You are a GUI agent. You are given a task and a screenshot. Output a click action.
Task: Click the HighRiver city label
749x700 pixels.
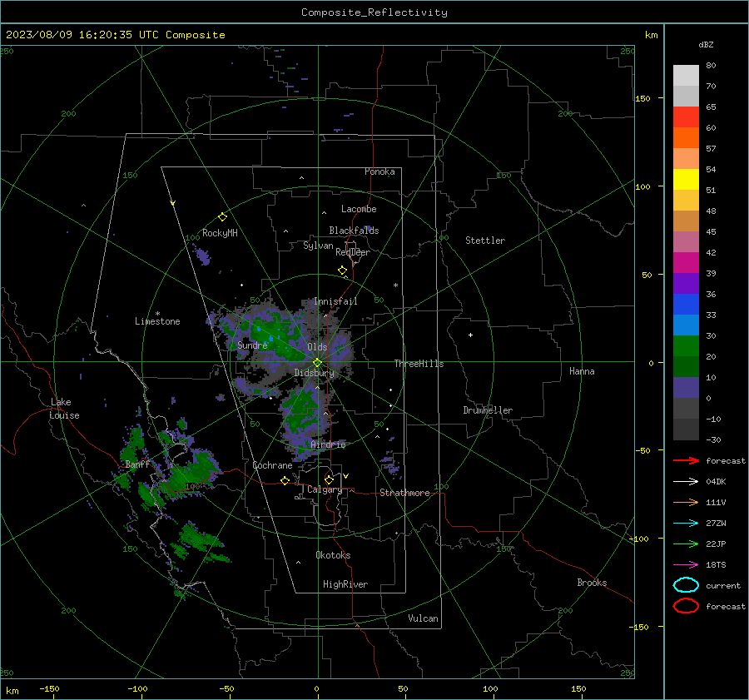(345, 584)
